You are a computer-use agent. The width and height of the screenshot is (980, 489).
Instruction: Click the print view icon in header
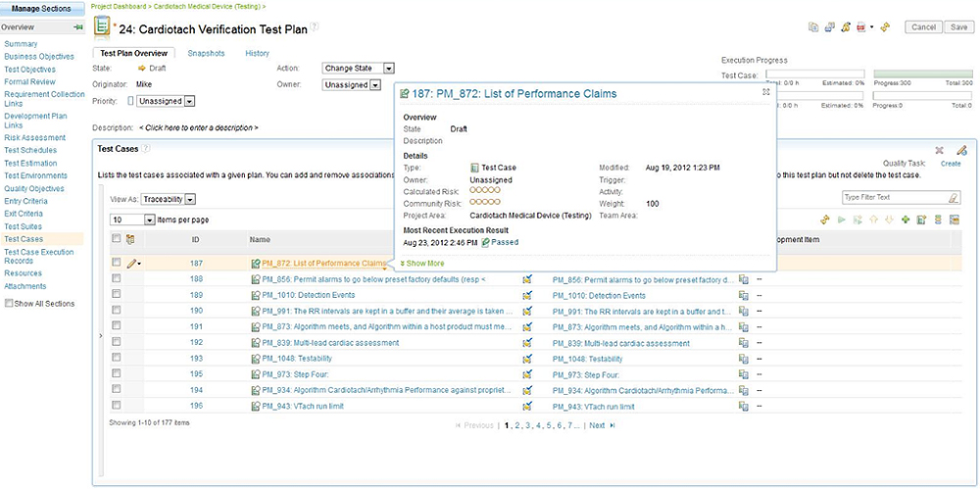pos(830,26)
